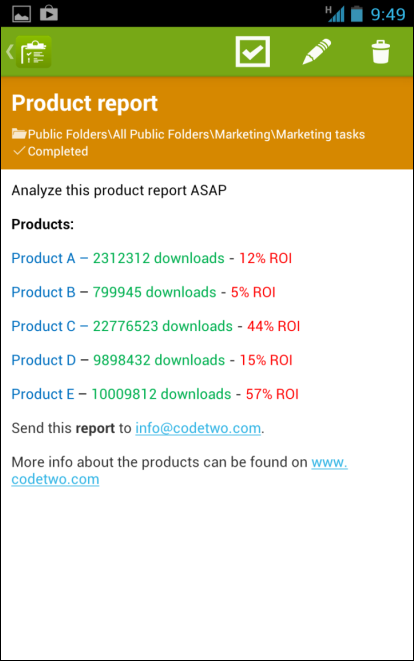Tap the signal strength indicator
414x661 pixels.
(335, 14)
